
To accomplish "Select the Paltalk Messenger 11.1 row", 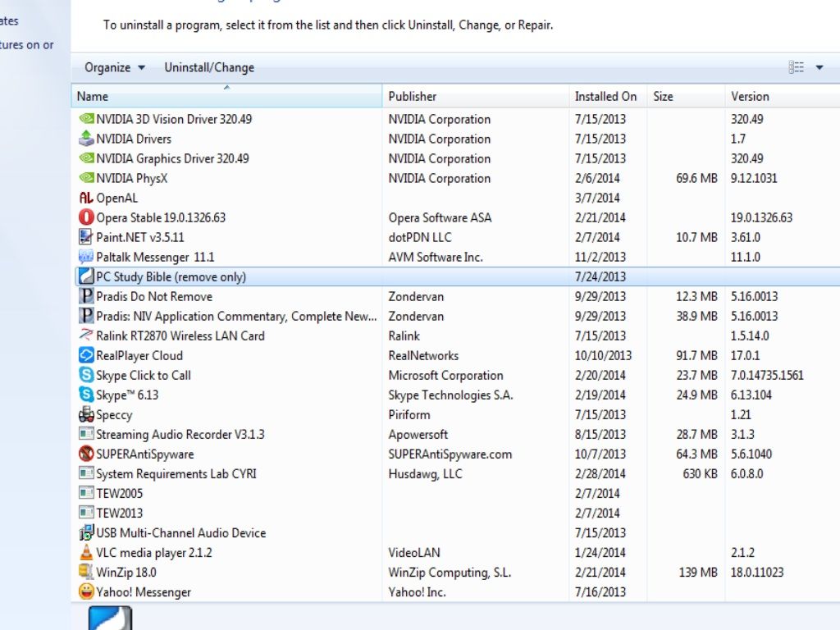I will click(155, 257).
